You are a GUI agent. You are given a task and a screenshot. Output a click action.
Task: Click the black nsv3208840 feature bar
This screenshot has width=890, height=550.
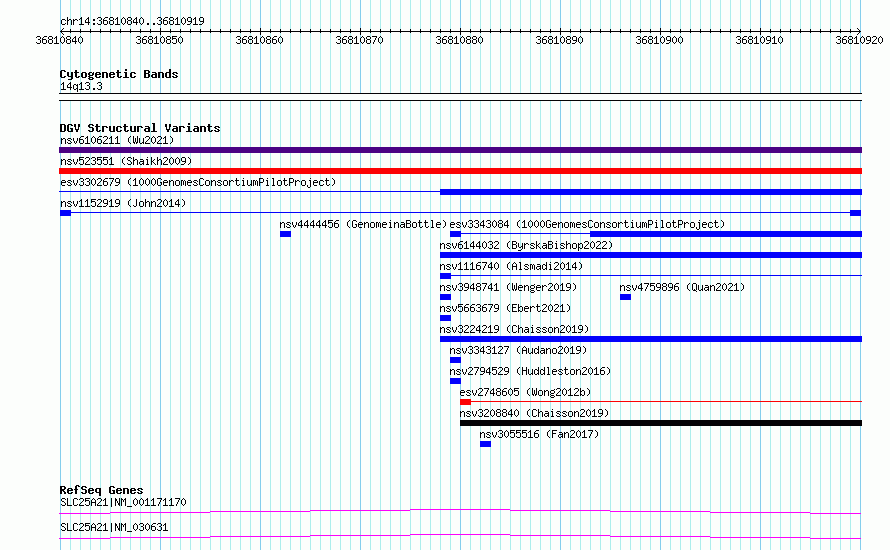click(661, 423)
